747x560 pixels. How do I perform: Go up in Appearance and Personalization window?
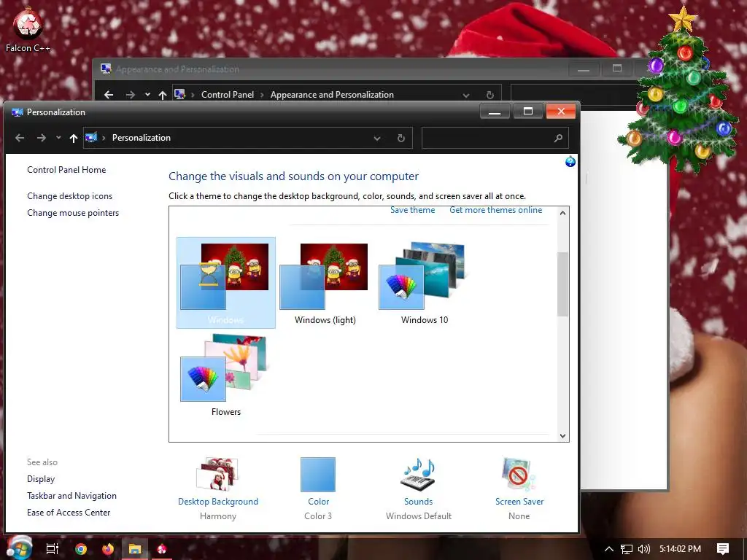point(163,96)
